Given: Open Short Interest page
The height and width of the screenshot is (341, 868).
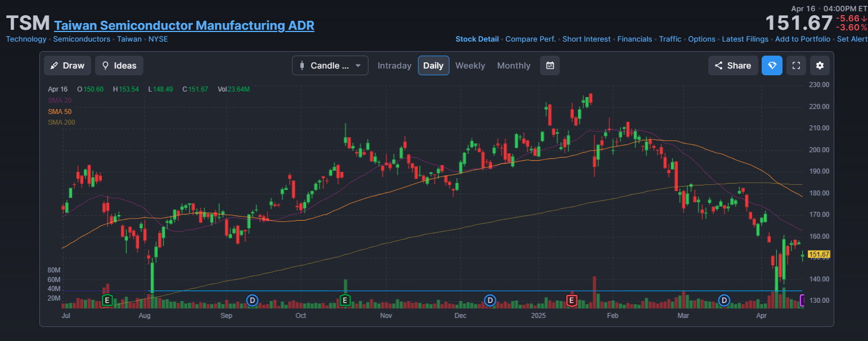Looking at the screenshot, I should [586, 39].
